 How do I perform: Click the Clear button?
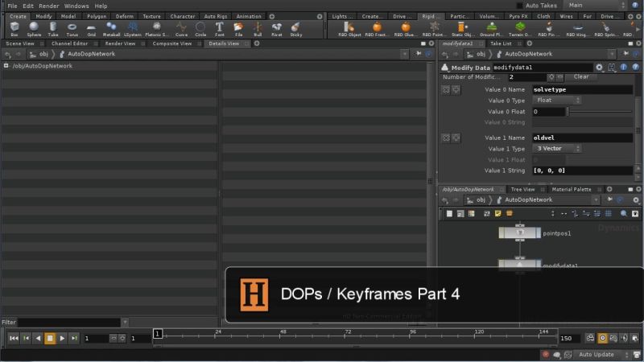pos(581,76)
